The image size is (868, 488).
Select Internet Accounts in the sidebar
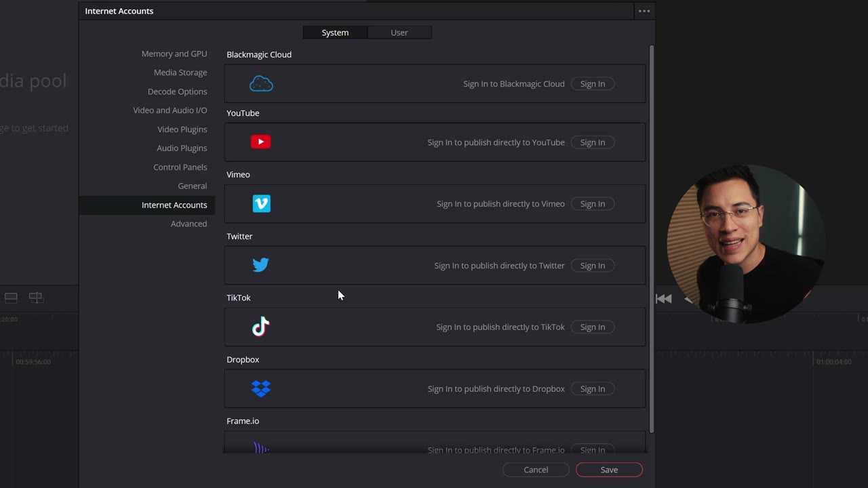(147, 205)
